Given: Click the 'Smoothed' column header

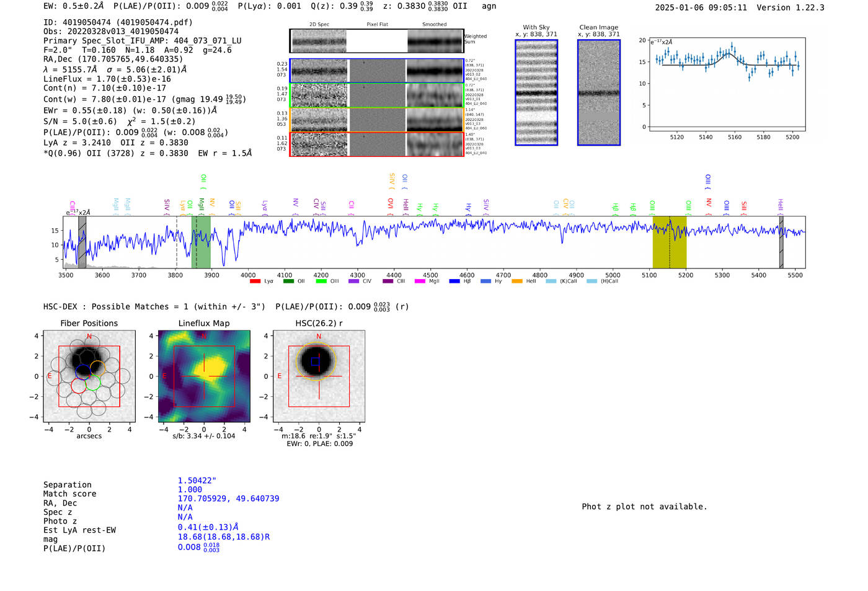Looking at the screenshot, I should point(435,25).
